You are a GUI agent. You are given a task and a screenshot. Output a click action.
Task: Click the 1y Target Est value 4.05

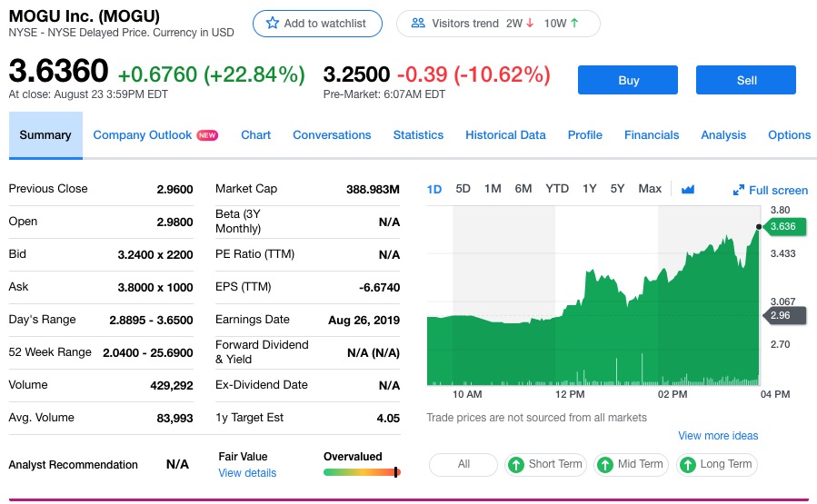(x=388, y=419)
